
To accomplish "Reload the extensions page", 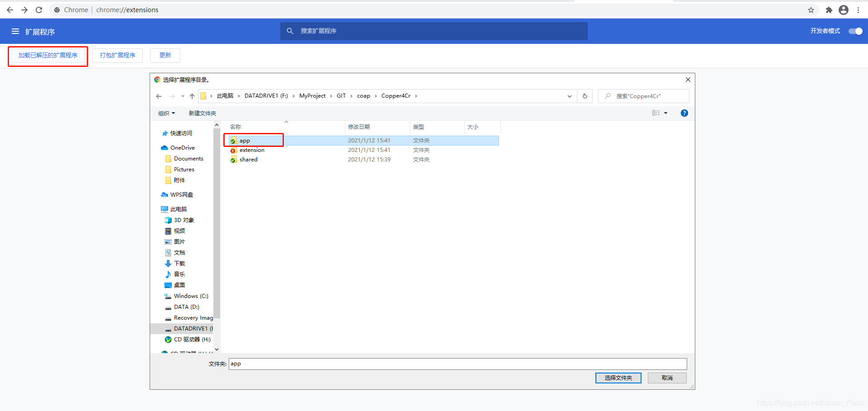I will click(39, 9).
